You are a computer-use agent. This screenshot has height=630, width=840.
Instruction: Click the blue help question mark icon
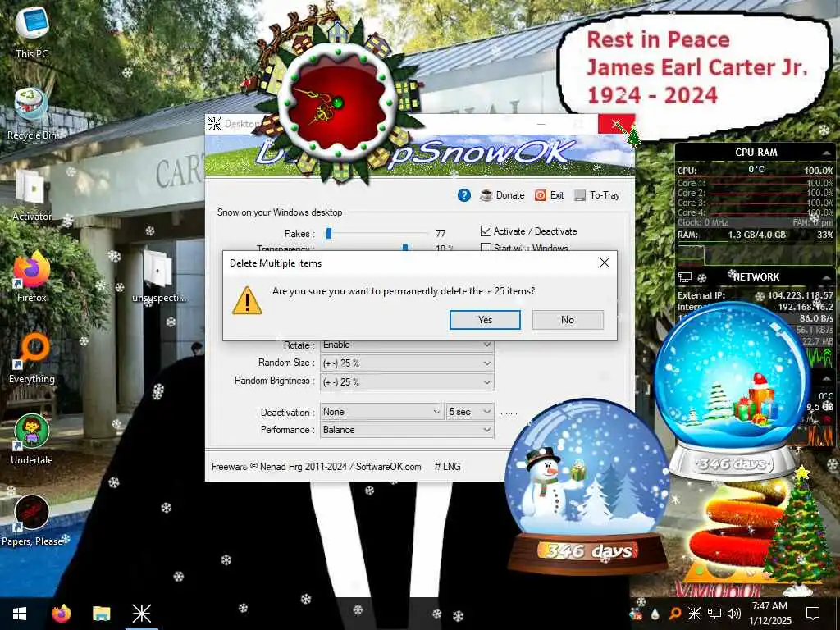tap(464, 195)
